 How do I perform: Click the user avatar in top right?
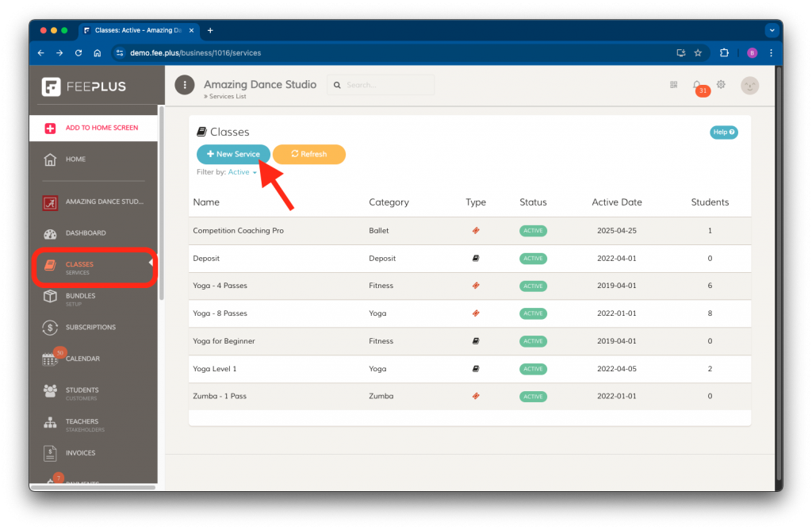(x=749, y=86)
